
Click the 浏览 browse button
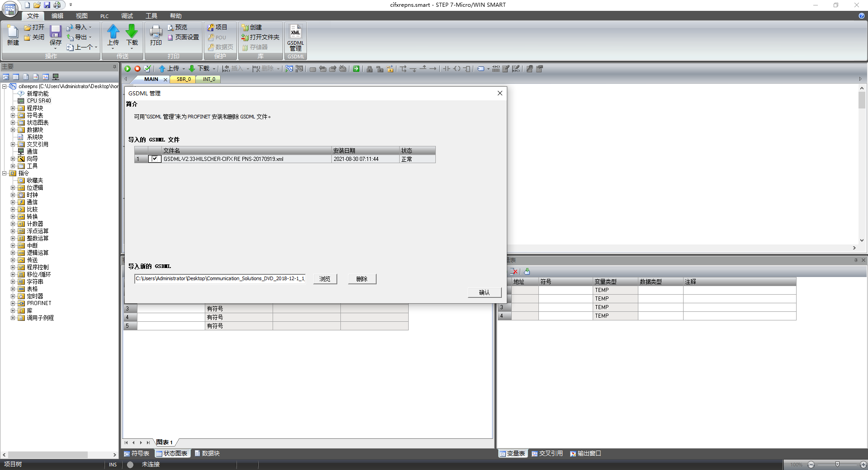pos(325,279)
